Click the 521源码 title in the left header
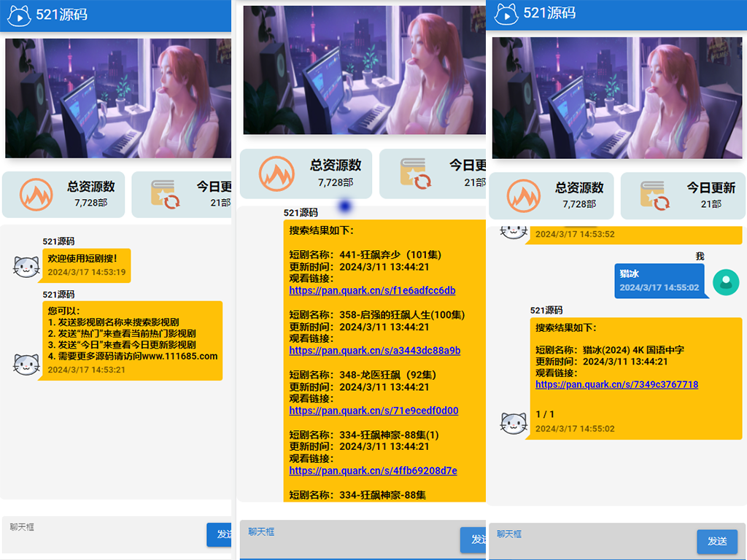Viewport: 747px width, 560px height. coord(61,15)
